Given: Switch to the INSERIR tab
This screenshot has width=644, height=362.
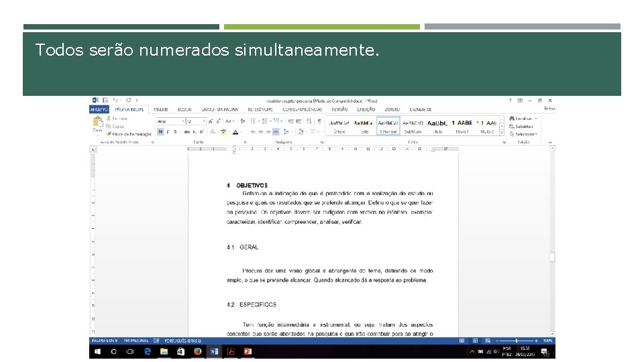Looking at the screenshot, I should [161, 109].
